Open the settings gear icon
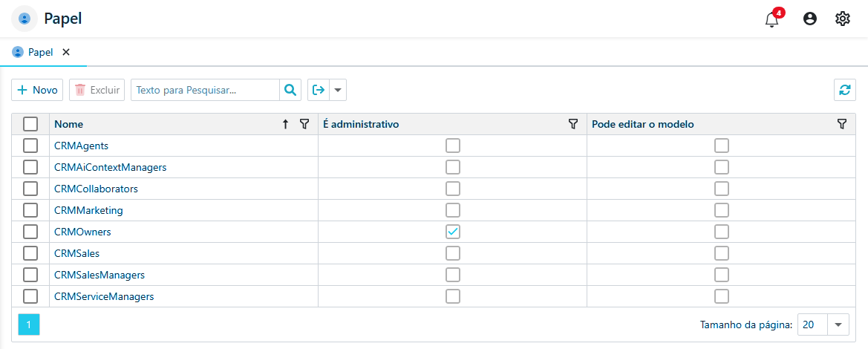 (x=843, y=19)
